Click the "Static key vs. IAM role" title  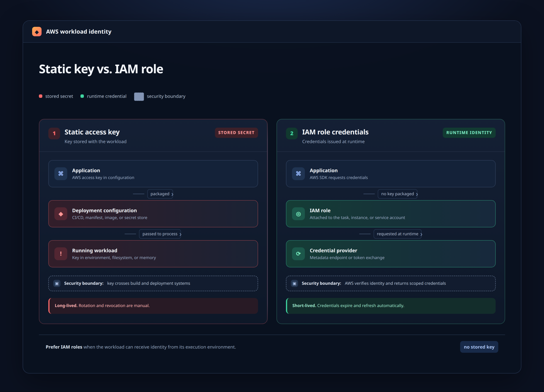101,69
